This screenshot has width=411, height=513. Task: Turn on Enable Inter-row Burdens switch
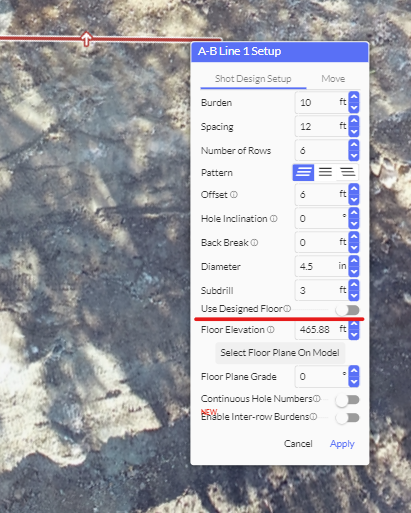coord(347,418)
